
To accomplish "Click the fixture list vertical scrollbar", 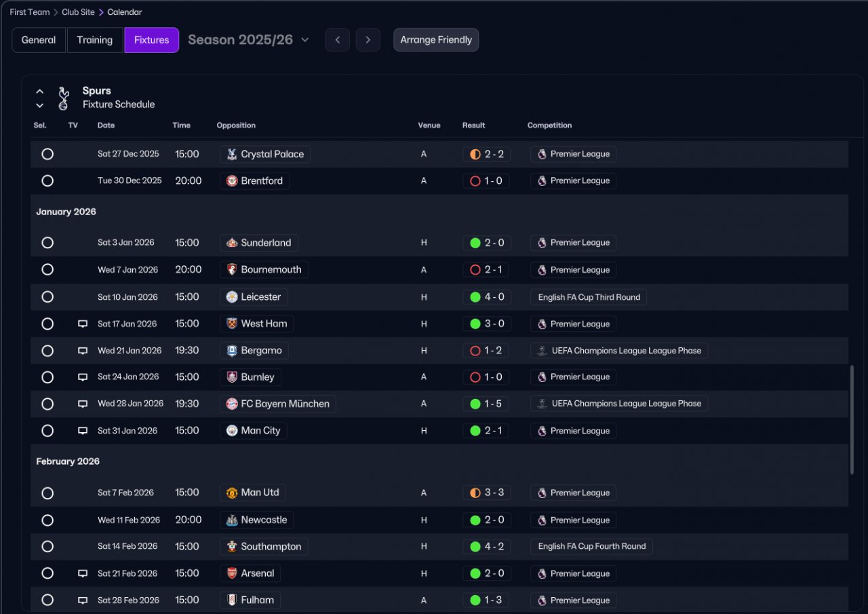I will tap(852, 419).
